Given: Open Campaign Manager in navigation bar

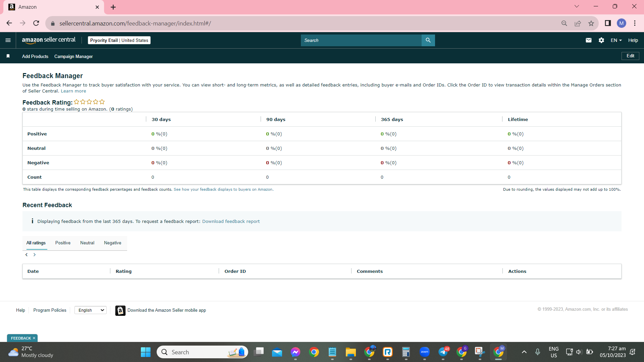Looking at the screenshot, I should 73,56.
